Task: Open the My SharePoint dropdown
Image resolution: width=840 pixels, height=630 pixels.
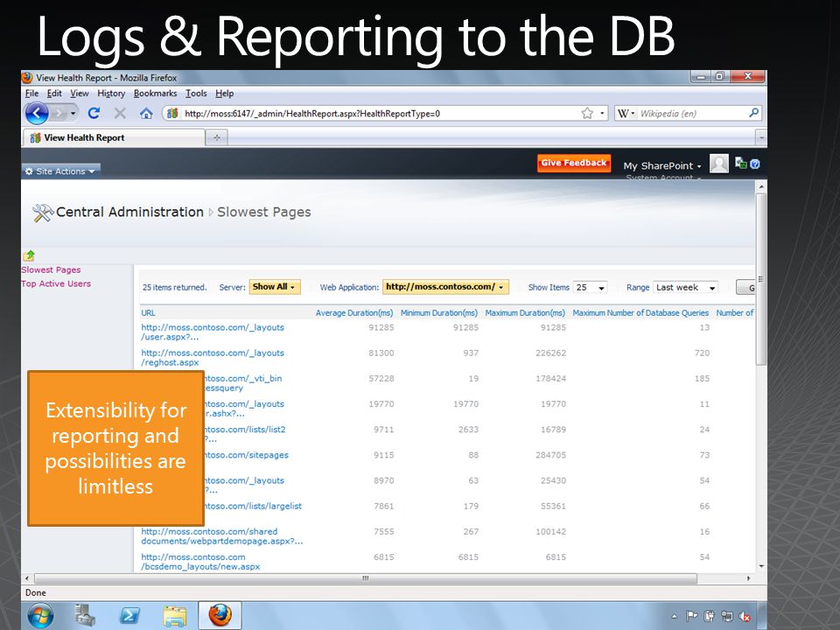Action: pos(662,165)
